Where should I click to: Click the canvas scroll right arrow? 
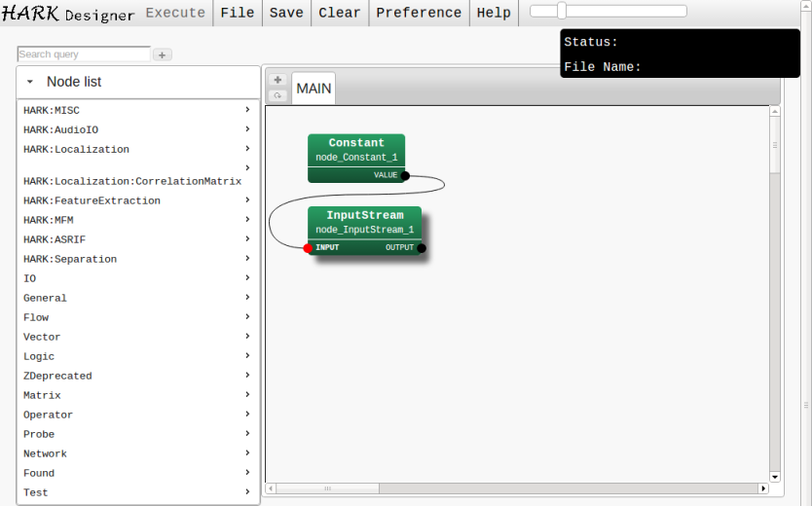point(762,488)
